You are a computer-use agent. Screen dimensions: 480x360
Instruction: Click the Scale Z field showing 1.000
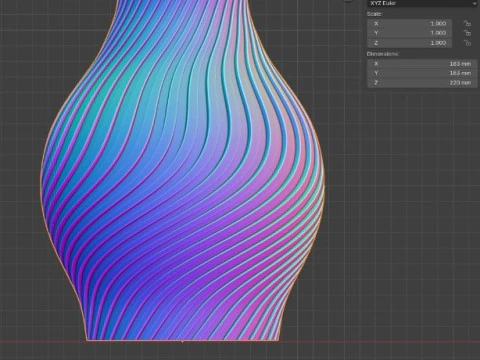[410, 43]
